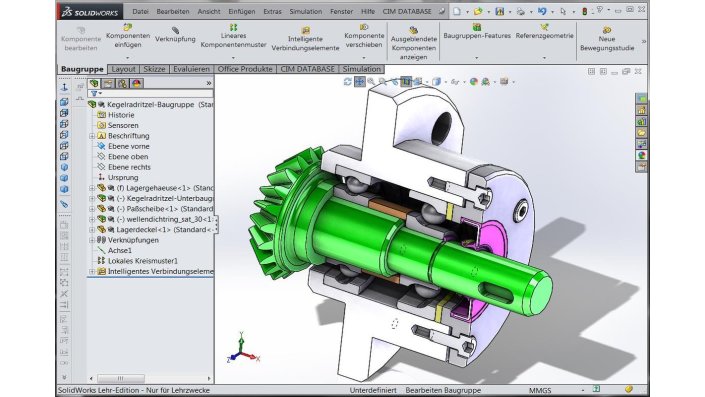This screenshot has width=705, height=397.
Task: Expand the Beschriftung folder
Action: pos(92,136)
